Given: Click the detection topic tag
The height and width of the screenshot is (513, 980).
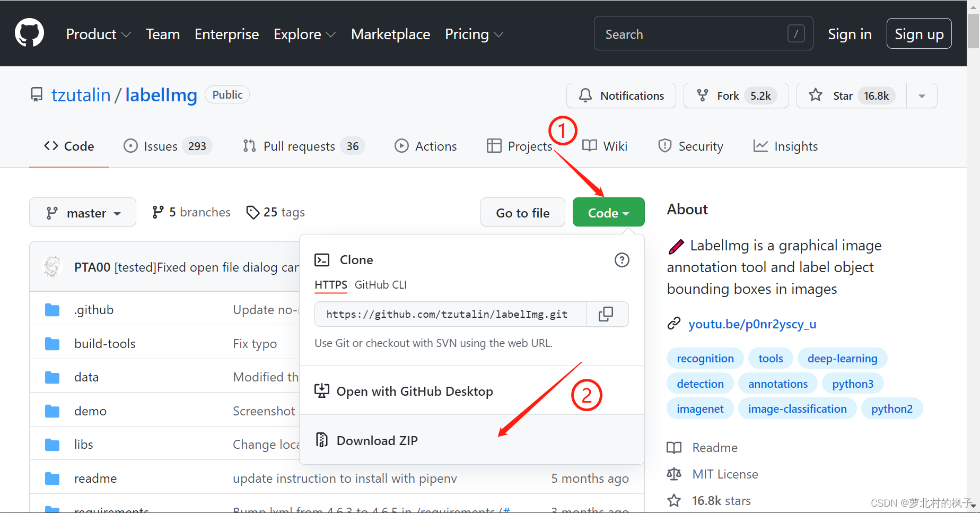Looking at the screenshot, I should (700, 384).
